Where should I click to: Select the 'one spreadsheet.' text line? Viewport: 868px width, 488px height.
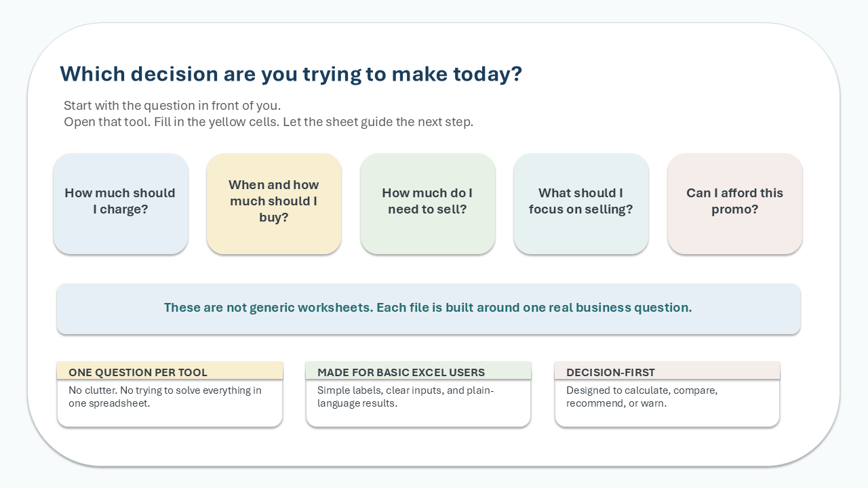(109, 403)
